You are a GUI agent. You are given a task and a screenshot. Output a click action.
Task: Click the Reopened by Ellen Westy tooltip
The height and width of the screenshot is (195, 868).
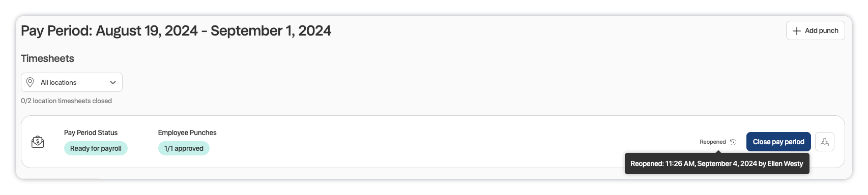pyautogui.click(x=717, y=164)
